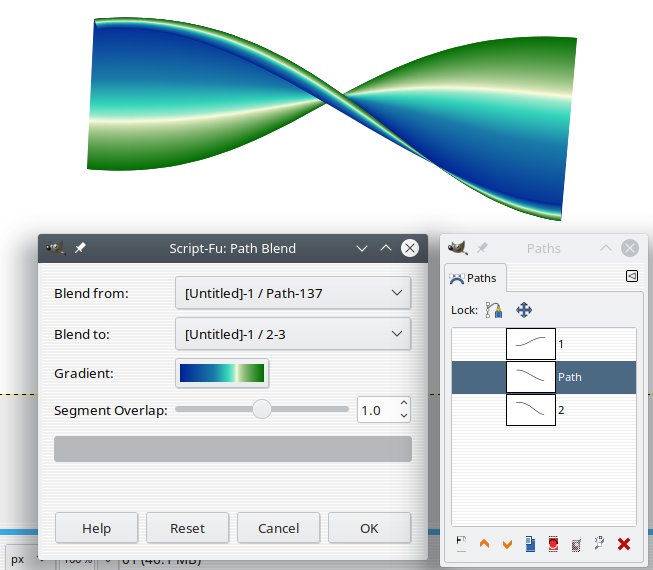Click thumbnail of path 2
This screenshot has height=570, width=653.
pos(531,410)
